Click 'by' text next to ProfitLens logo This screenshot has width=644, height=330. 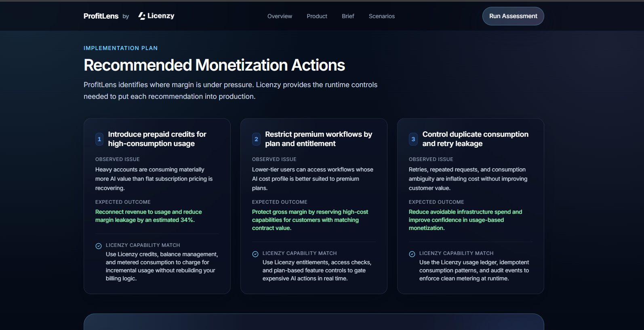coord(126,17)
